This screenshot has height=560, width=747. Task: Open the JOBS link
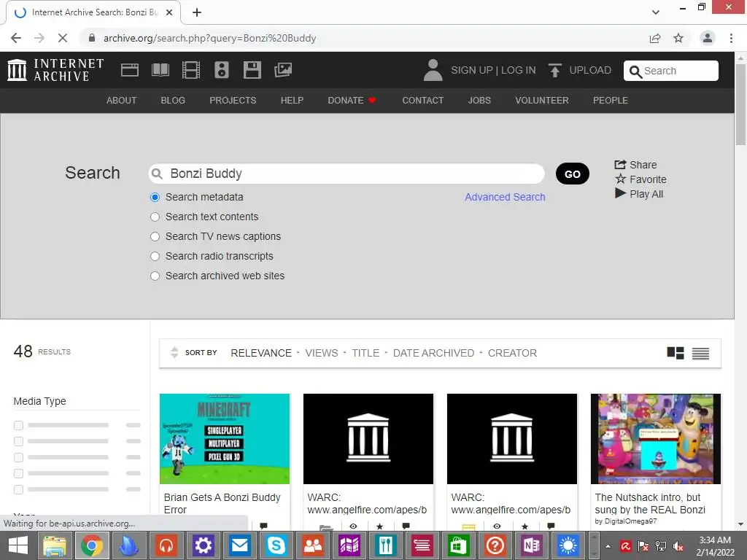pos(479,101)
